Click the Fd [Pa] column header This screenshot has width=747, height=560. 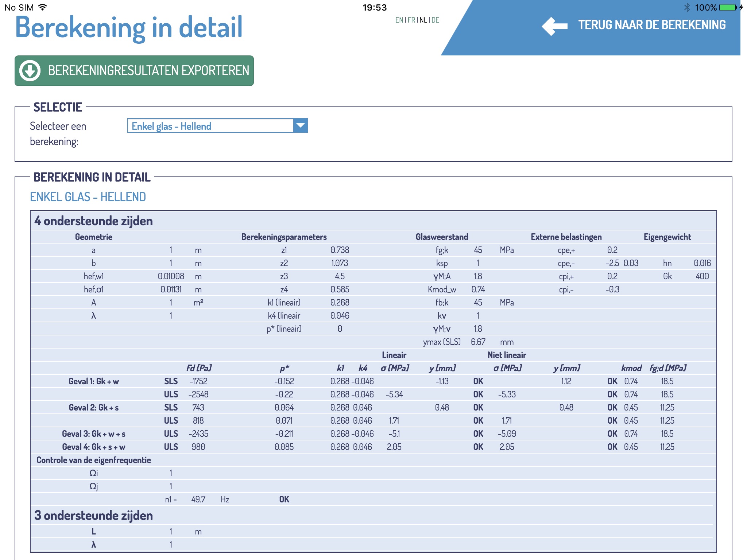(198, 368)
